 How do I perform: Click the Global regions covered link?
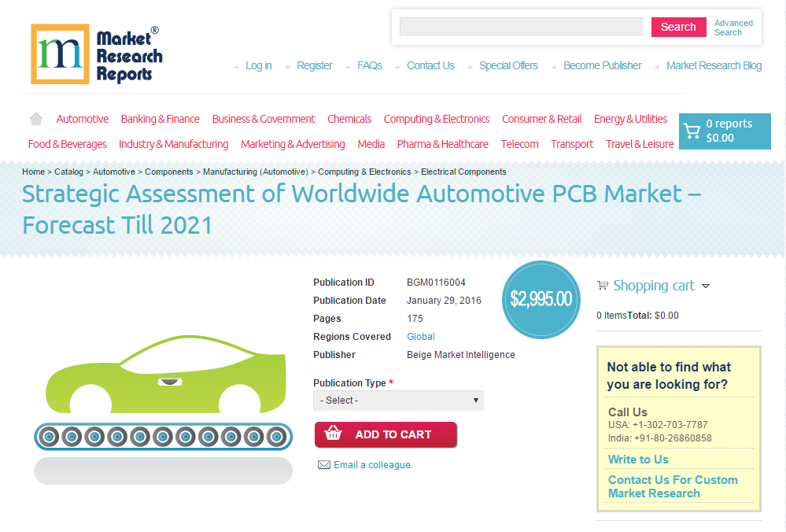point(420,336)
